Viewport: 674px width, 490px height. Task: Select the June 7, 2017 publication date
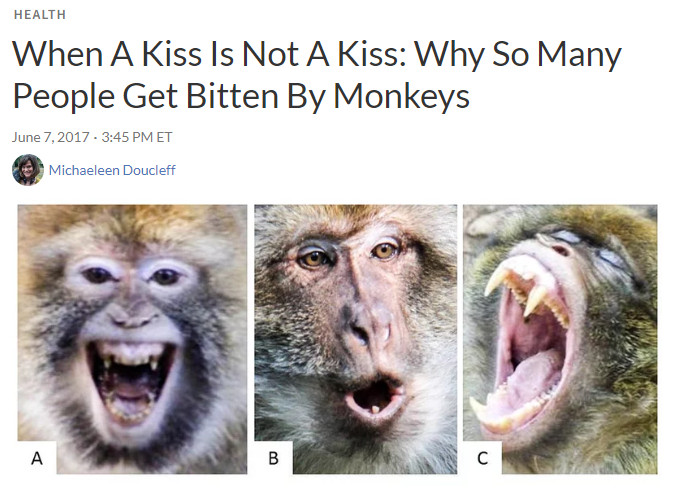tap(51, 137)
